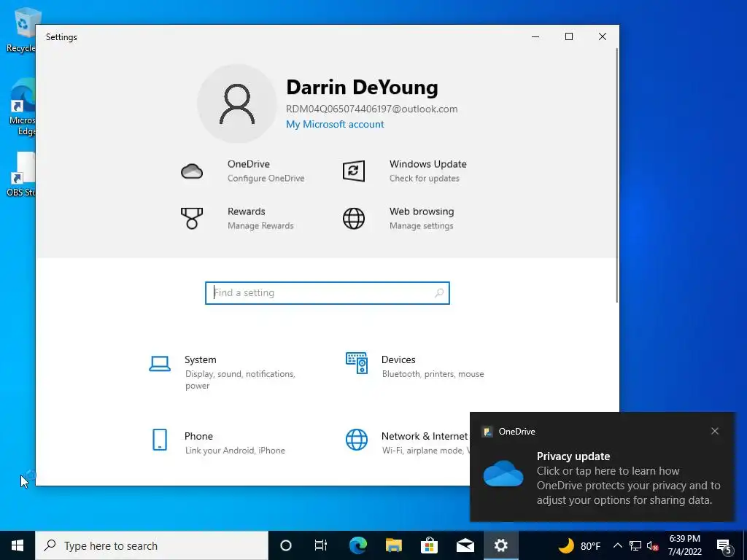The width and height of the screenshot is (747, 560).
Task: Click the Settings window title text
Action: coord(61,37)
